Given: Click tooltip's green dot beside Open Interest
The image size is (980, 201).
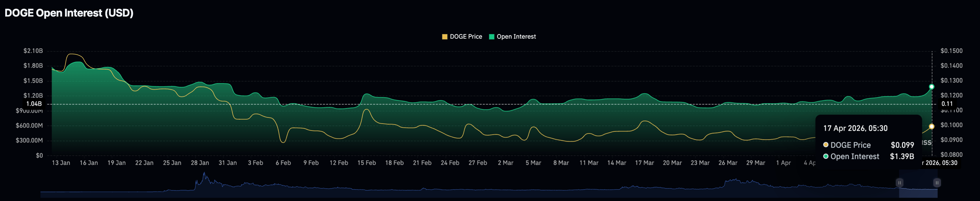Looking at the screenshot, I should coord(826,156).
